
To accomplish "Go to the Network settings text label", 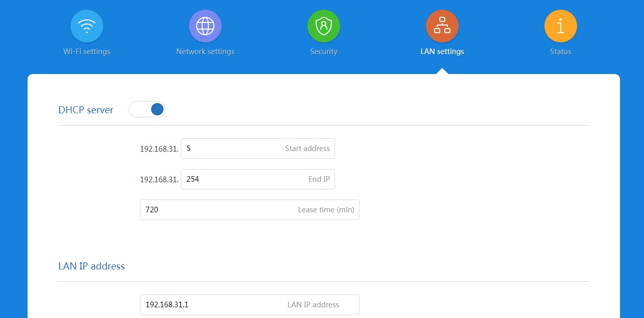I will click(205, 52).
